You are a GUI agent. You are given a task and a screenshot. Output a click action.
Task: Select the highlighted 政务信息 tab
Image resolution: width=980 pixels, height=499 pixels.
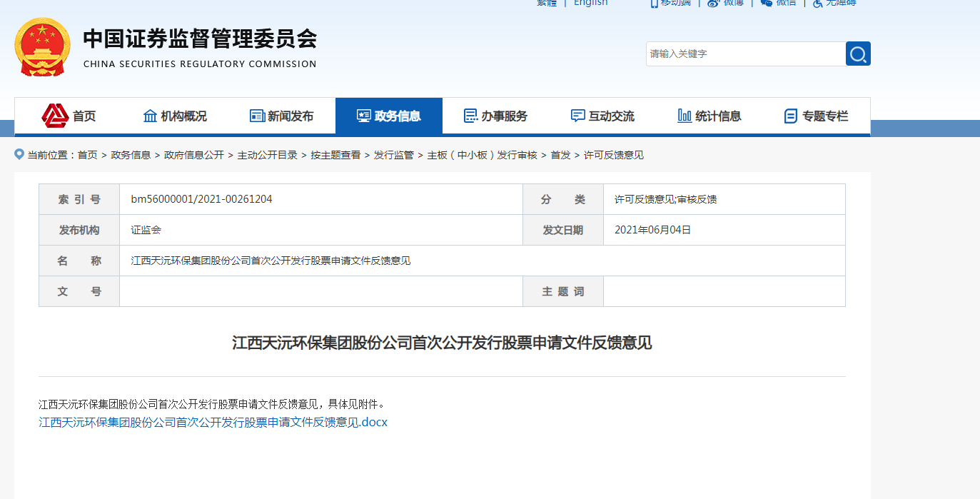pos(389,116)
